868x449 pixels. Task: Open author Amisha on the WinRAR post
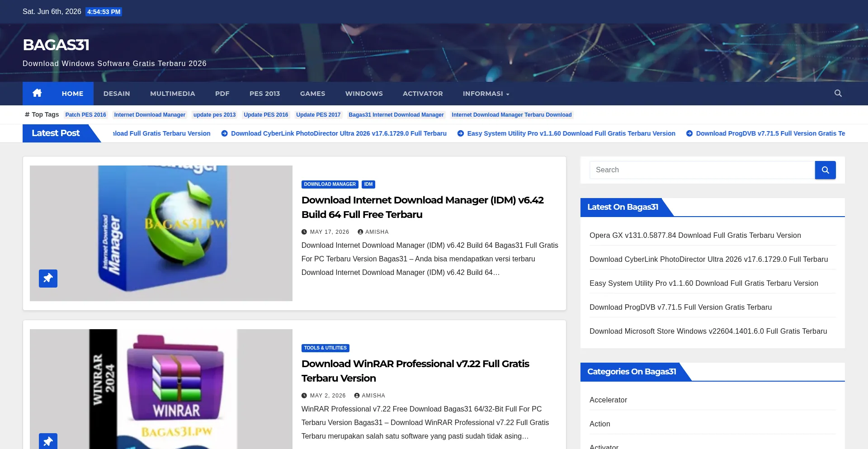373,396
